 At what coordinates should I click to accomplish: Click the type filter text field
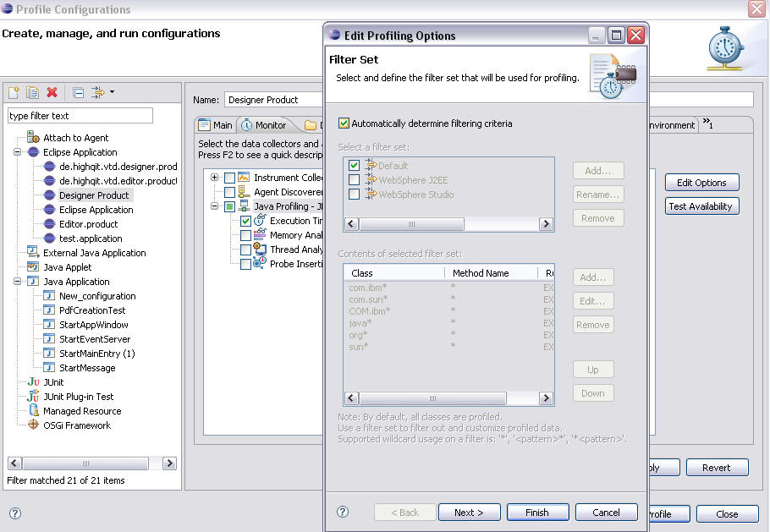(80, 116)
